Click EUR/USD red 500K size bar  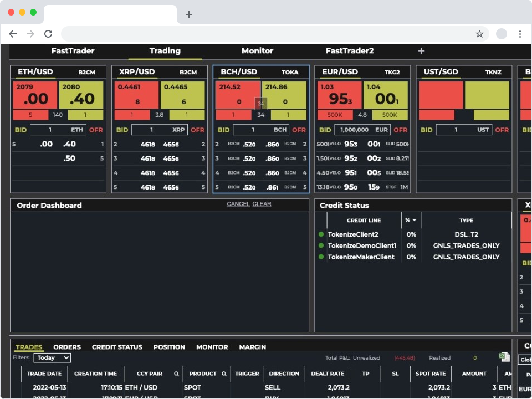point(335,115)
